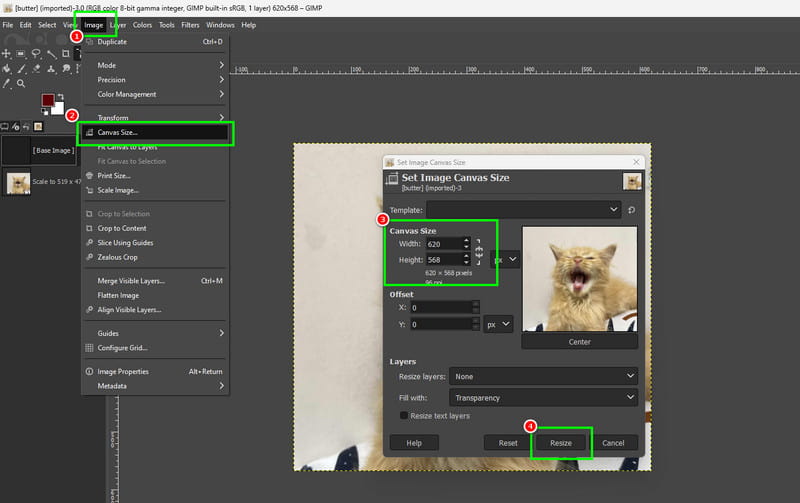Open the Template dropdown
Viewport: 800px width, 503px height.
pyautogui.click(x=523, y=210)
